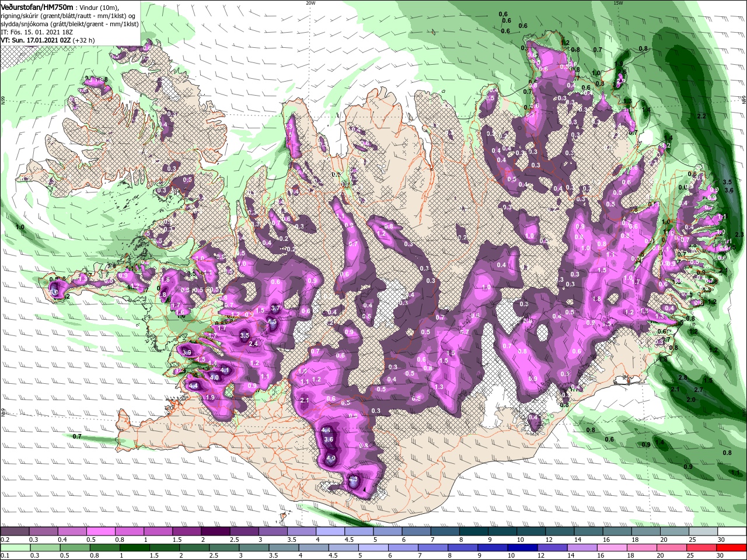Screen dimensions: 747x560
Task: Click the deep blue 10–12 swatch in lower legend row
Action: pos(522,548)
